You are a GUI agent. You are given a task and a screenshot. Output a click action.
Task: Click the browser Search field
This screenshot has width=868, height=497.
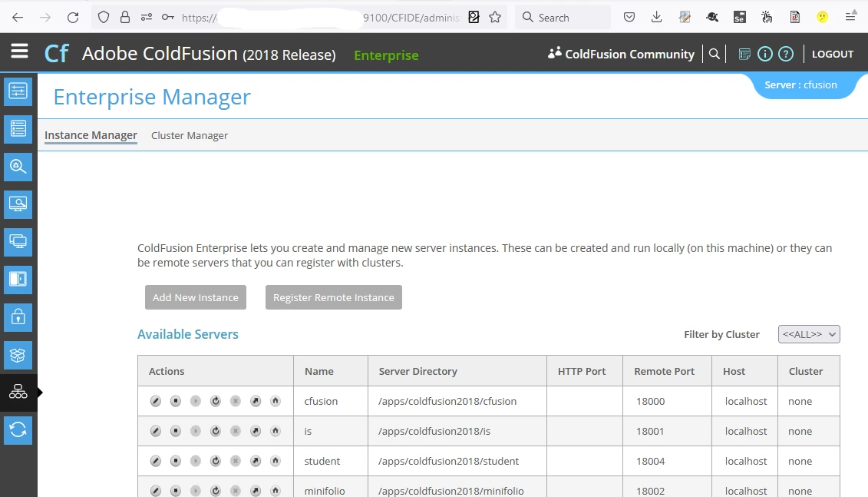pos(563,17)
